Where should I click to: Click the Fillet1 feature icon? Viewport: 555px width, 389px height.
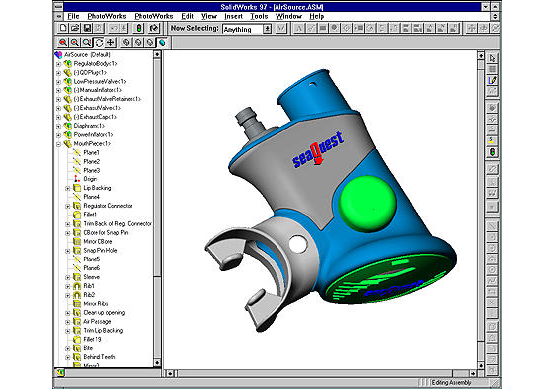point(77,214)
